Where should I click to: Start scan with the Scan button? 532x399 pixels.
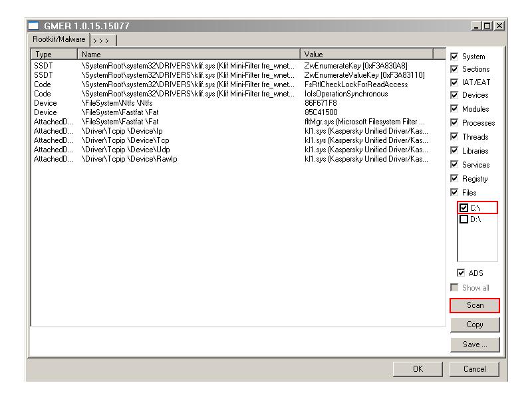click(475, 306)
